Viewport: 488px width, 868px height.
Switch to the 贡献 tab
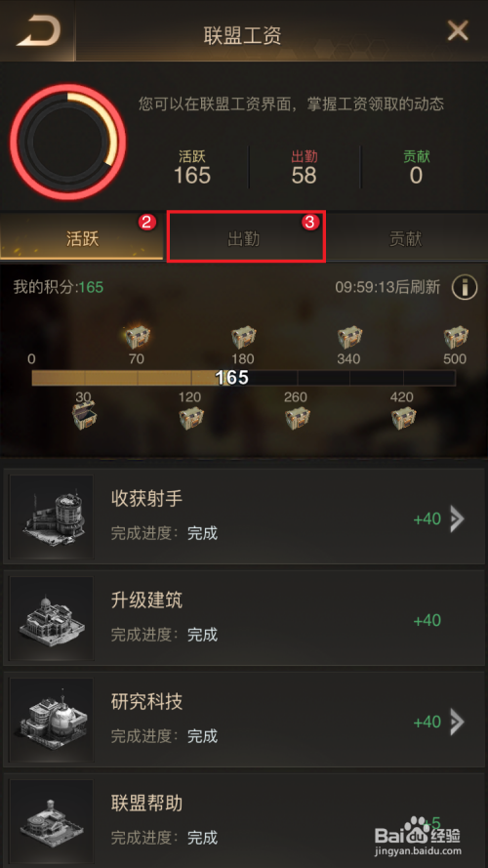406,239
